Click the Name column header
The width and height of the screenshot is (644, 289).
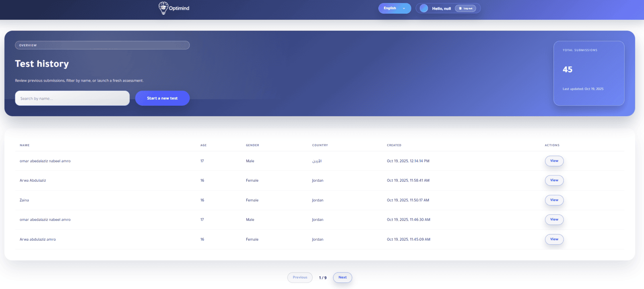[25, 146]
